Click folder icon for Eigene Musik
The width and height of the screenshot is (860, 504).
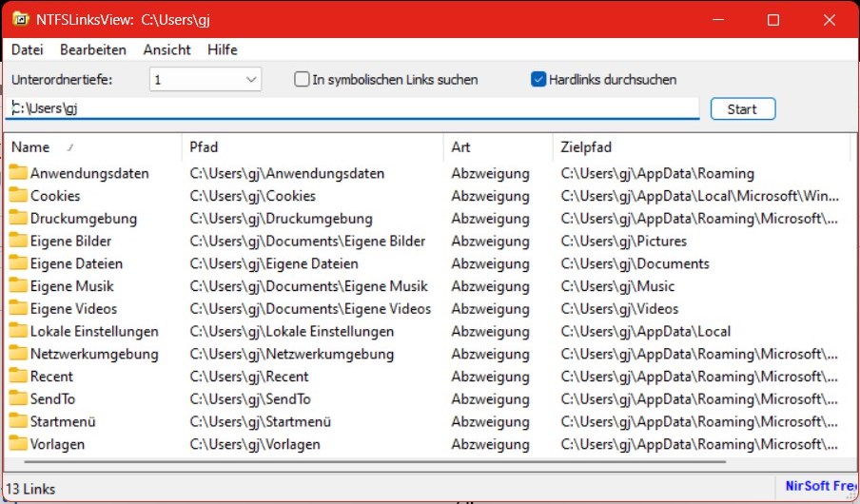[18, 284]
